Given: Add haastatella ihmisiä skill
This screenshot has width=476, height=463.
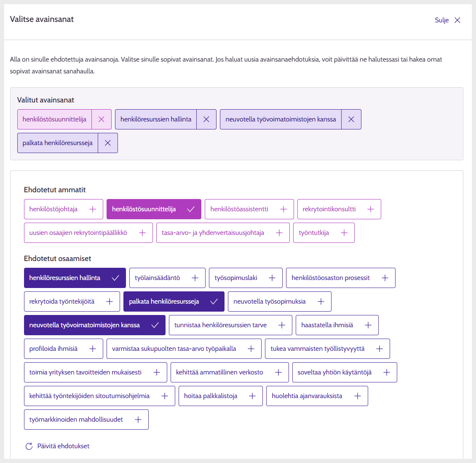Looking at the screenshot, I should pyautogui.click(x=337, y=325).
